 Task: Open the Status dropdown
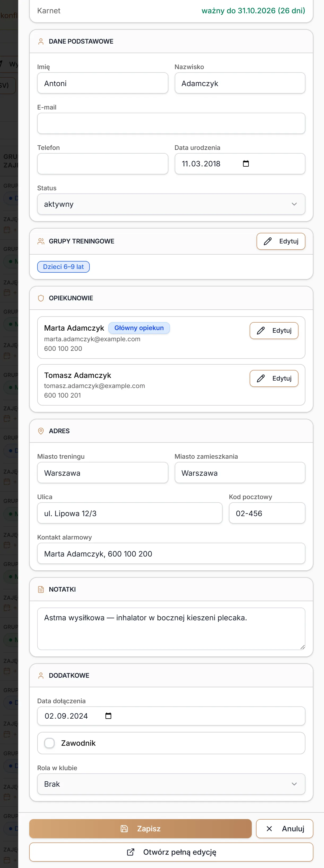point(171,204)
